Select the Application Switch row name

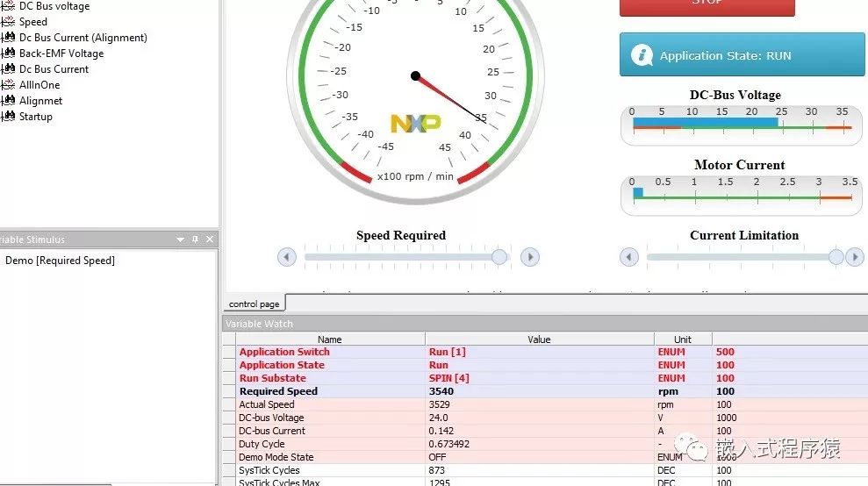click(284, 352)
